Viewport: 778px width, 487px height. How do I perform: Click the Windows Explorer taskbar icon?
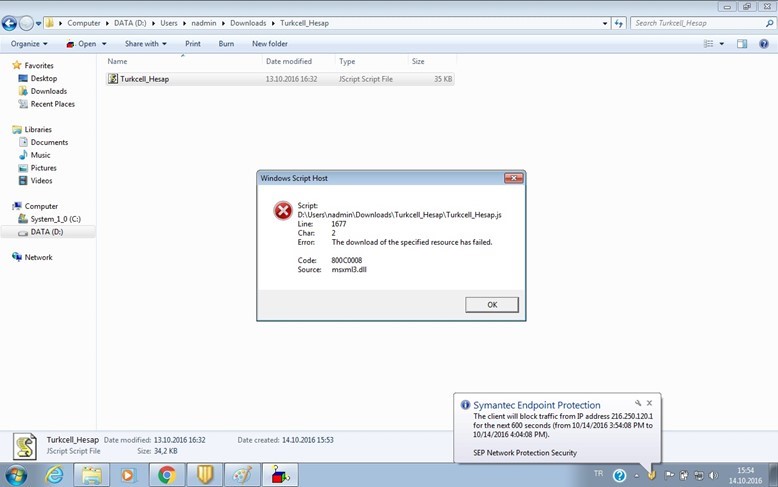[92, 476]
